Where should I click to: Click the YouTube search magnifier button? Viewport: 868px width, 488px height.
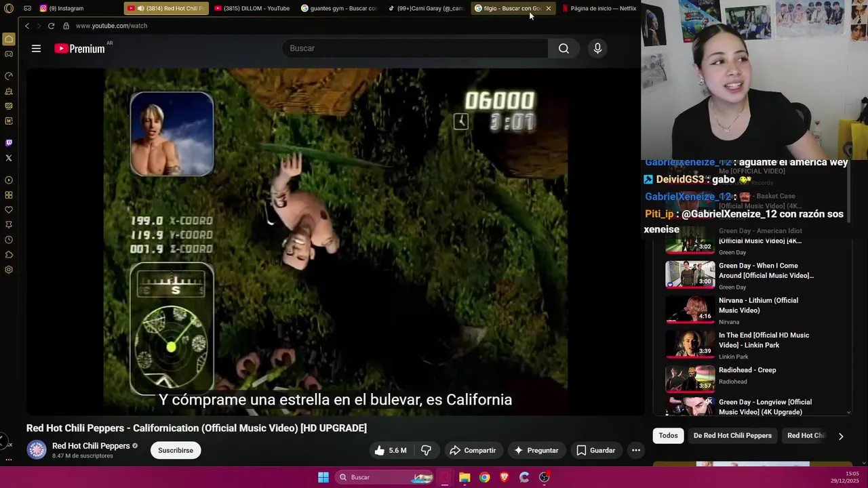(x=564, y=48)
